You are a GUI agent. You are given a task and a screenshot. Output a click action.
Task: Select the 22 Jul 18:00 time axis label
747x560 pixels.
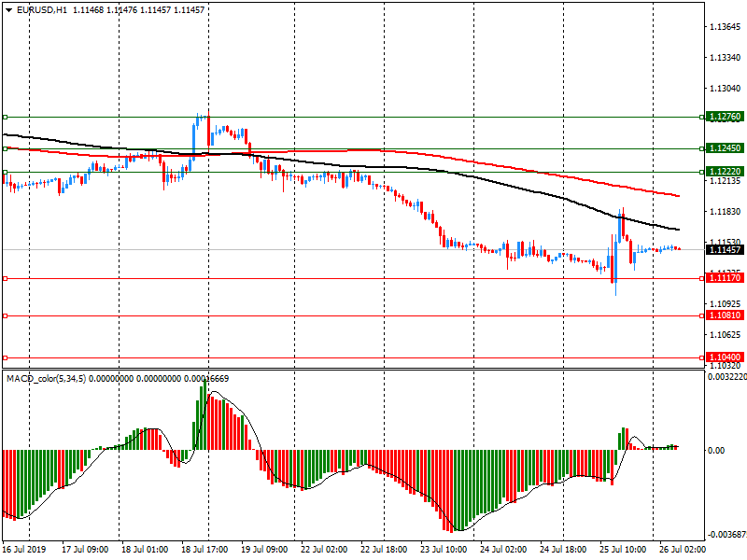(x=384, y=550)
